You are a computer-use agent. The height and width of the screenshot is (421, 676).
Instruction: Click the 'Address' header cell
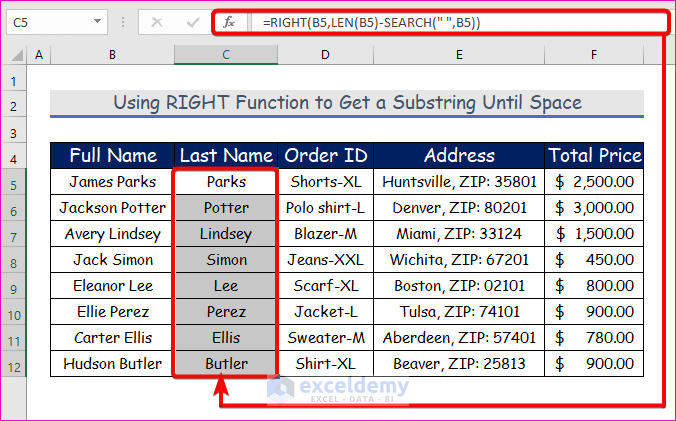(x=459, y=156)
